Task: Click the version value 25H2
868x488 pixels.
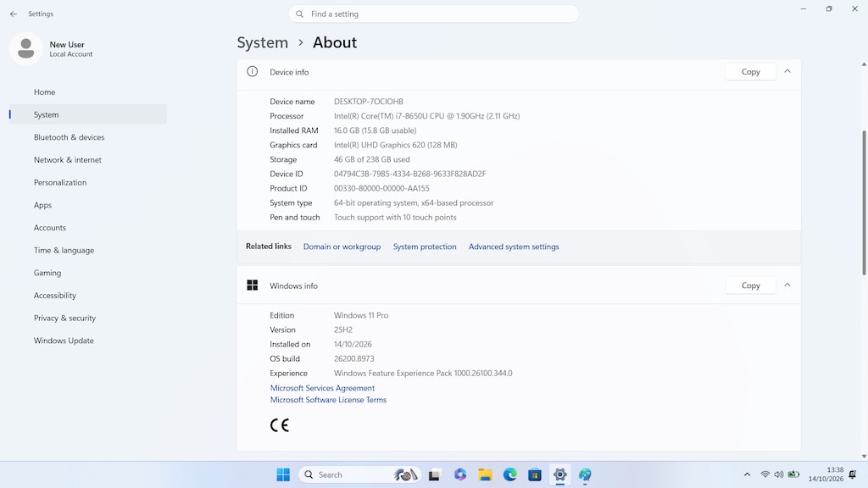Action: [342, 330]
